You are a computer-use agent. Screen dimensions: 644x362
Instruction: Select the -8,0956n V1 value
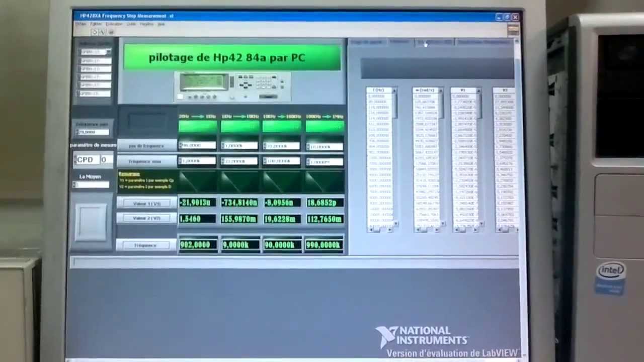[x=282, y=203]
